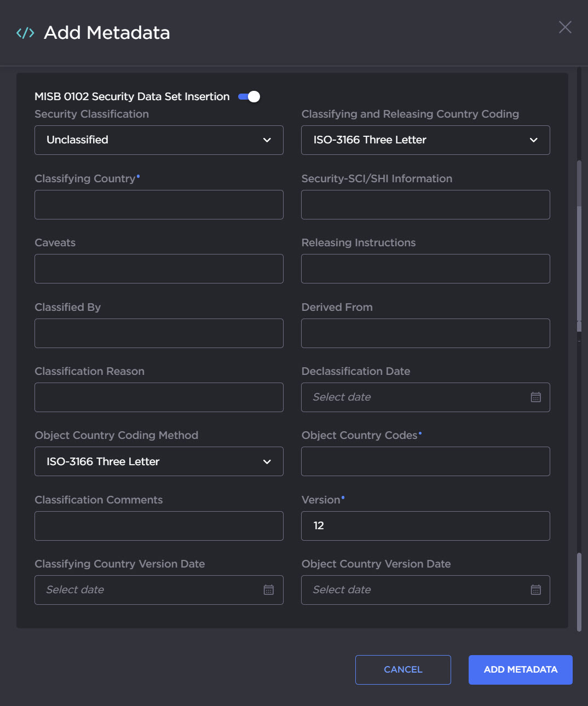Click inside the Classifying Country field
Screen dimensions: 588x706
coord(159,205)
